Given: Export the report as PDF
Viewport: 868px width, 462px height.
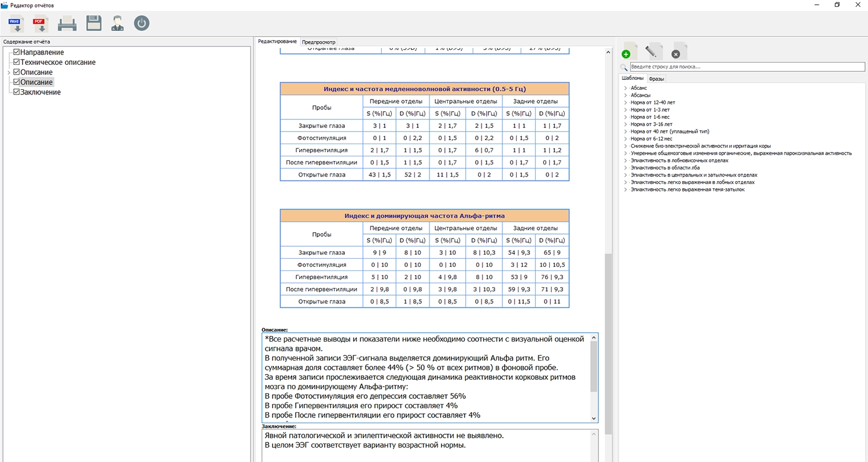Looking at the screenshot, I should point(40,24).
